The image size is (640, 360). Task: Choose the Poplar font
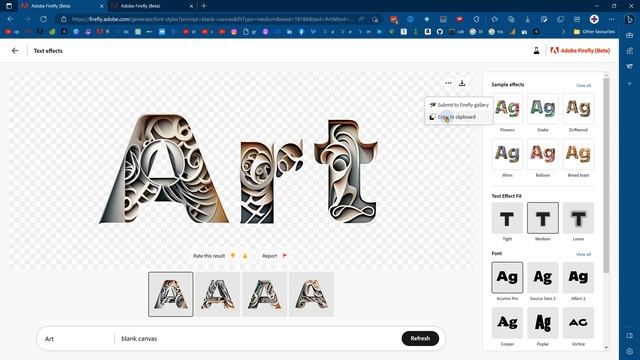pyautogui.click(x=543, y=323)
